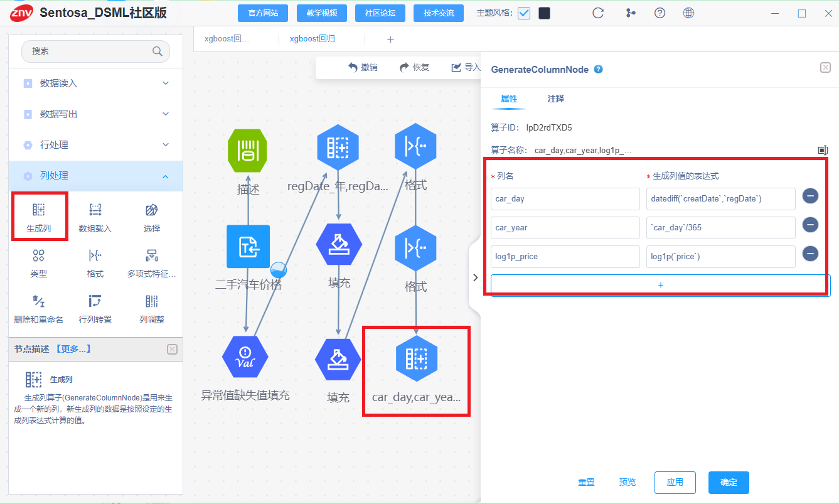
Task: Close the GenerateColumnNode panel
Action: (x=826, y=67)
